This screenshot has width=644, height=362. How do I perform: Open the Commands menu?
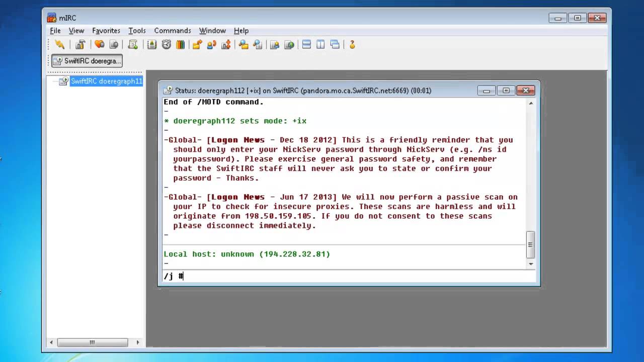coord(173,31)
